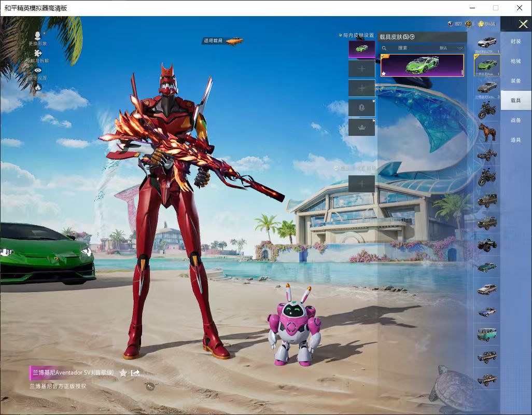
Task: Toggle the star on the green skin card
Action: coord(384,73)
